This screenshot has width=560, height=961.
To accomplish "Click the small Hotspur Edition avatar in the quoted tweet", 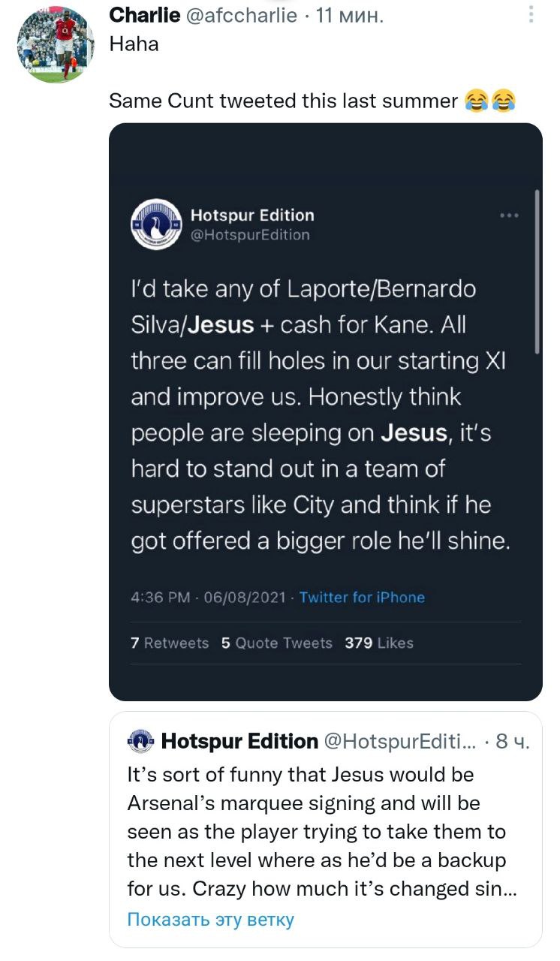I will pos(140,742).
